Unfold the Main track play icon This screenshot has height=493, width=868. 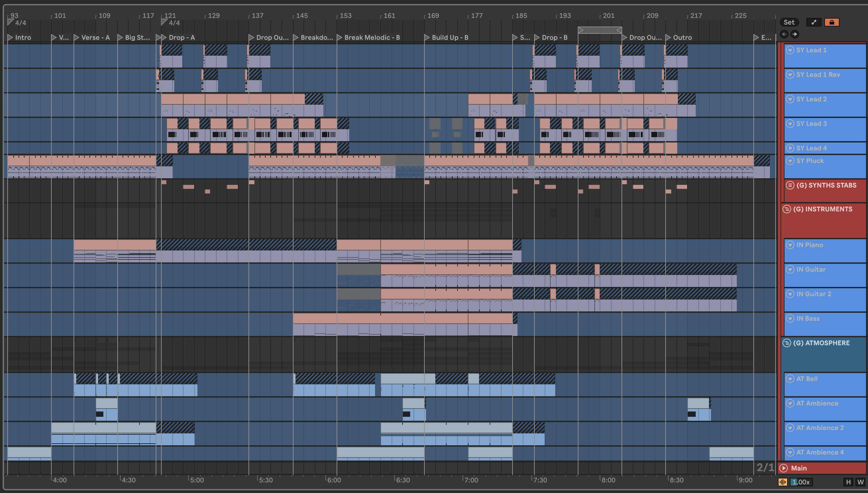click(784, 468)
